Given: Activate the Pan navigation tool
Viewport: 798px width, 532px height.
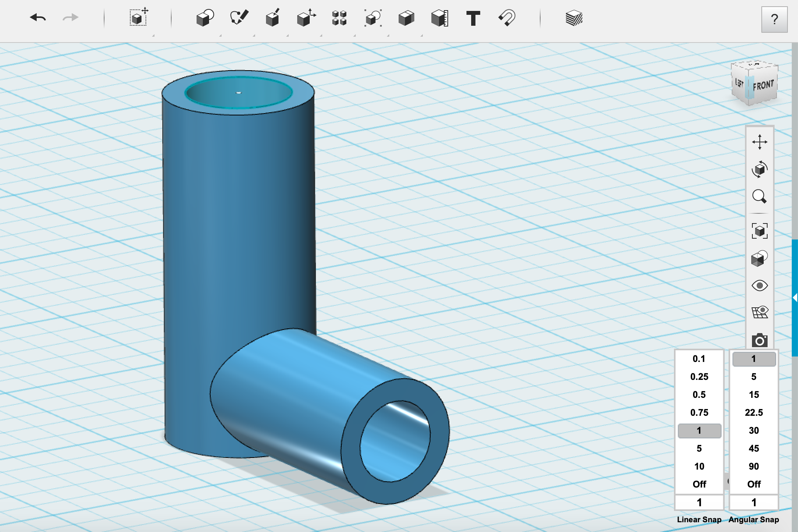Looking at the screenshot, I should click(759, 142).
